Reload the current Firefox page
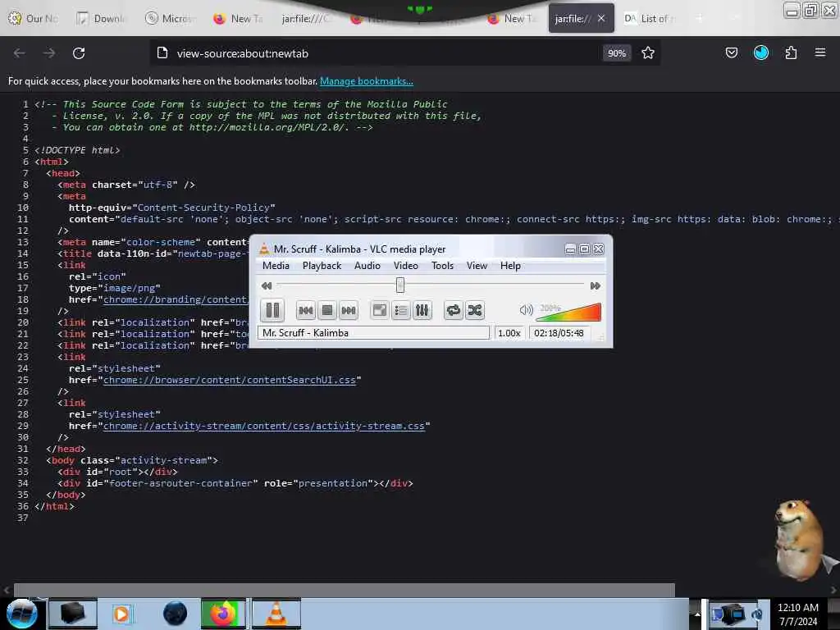 coord(79,53)
